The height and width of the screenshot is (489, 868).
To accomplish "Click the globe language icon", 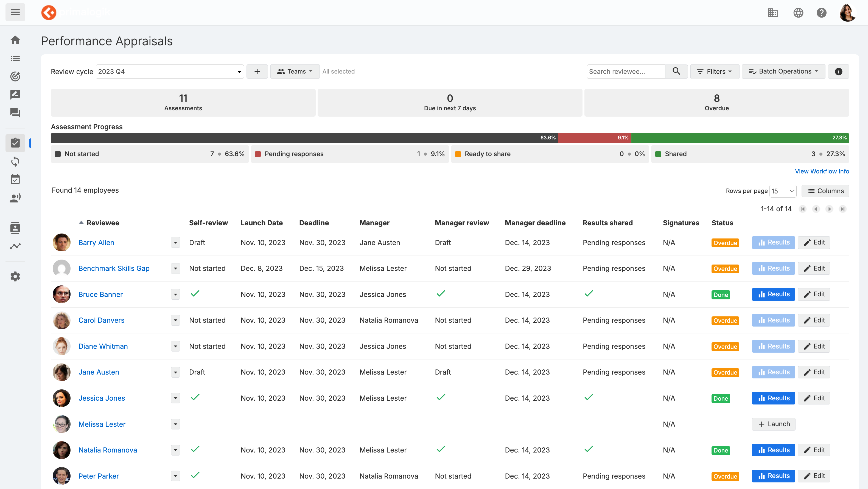I will point(798,13).
